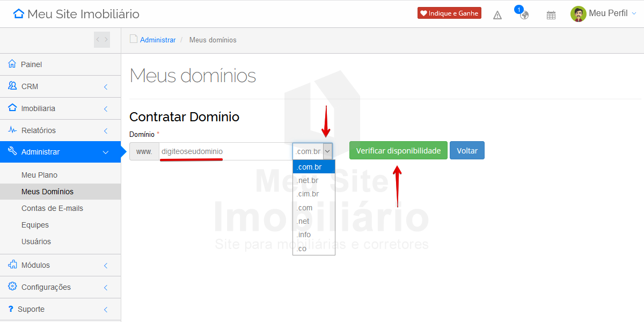
Task: Select the .info domain extension option
Action: pos(304,235)
